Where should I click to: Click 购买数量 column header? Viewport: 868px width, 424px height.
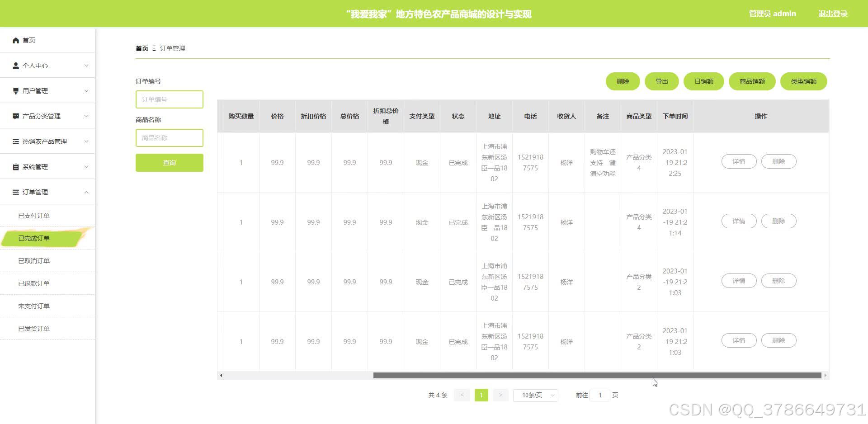(x=241, y=116)
